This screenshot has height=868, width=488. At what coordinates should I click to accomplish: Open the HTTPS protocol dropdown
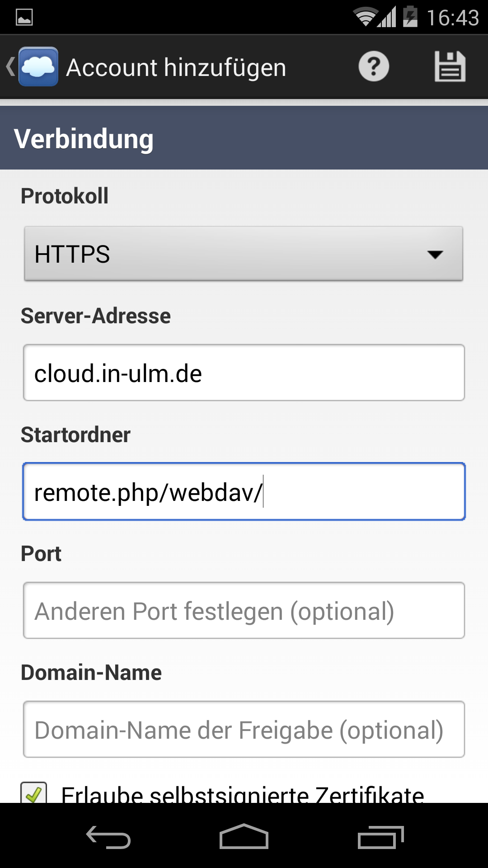coord(244,254)
